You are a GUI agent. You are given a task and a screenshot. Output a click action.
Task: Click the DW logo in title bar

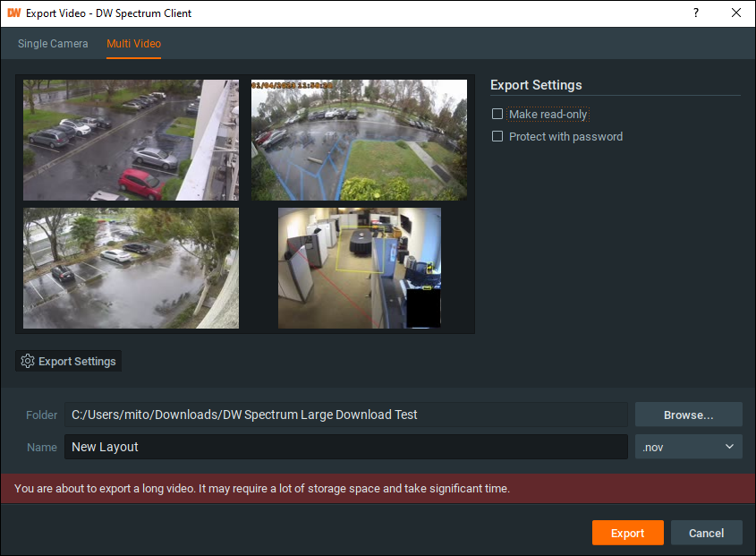[x=13, y=13]
